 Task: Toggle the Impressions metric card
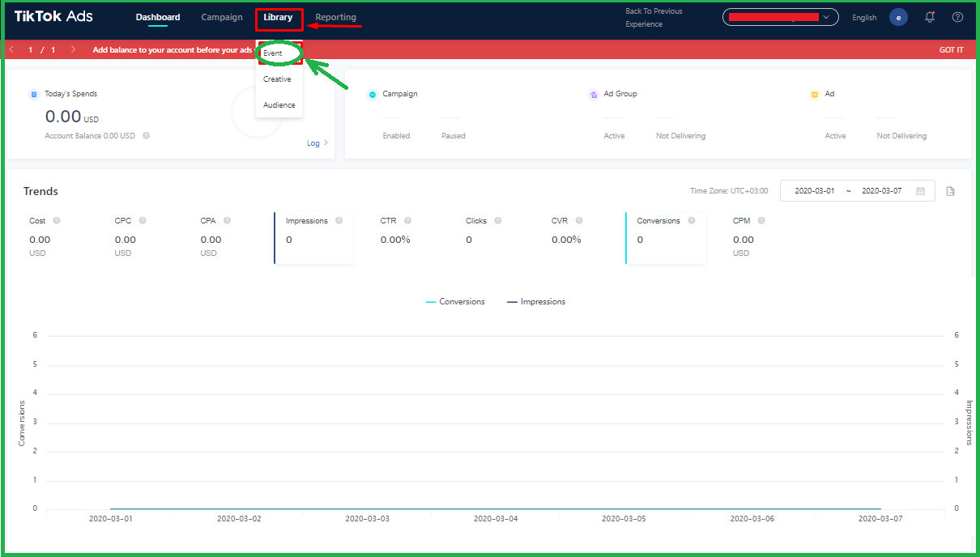point(313,237)
